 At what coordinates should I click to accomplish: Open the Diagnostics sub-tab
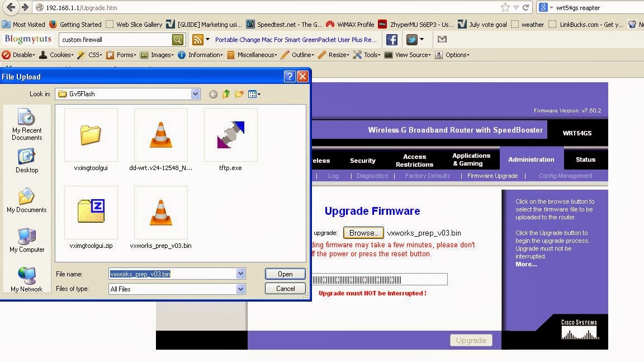(372, 176)
